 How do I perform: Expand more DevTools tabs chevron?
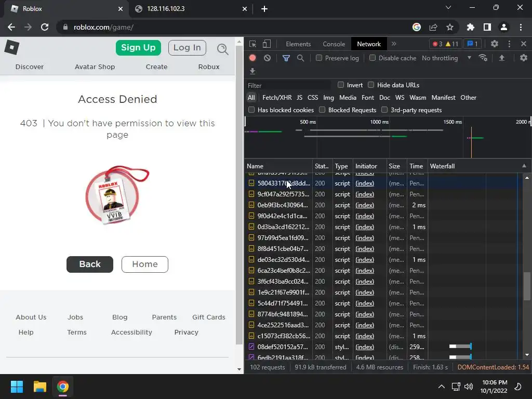coord(394,44)
